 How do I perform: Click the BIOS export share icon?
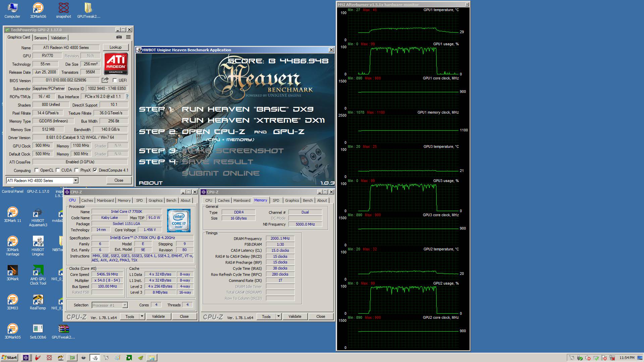(105, 80)
